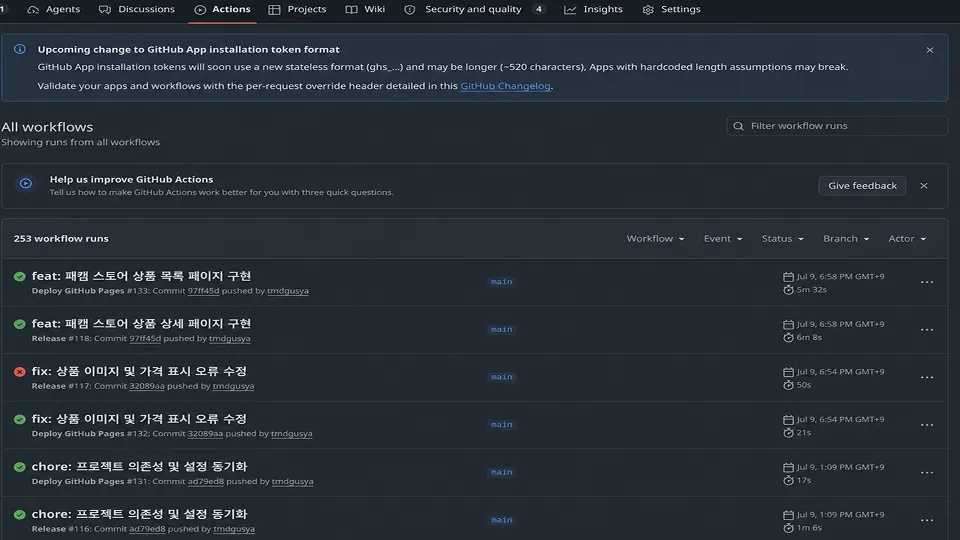This screenshot has height=540, width=960.
Task: Open options menu for Release #117 run
Action: (x=927, y=378)
